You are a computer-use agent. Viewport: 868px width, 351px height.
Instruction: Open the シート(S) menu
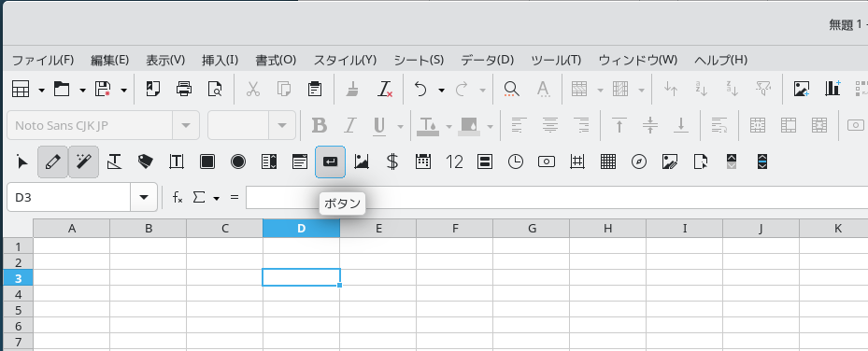[x=419, y=60]
